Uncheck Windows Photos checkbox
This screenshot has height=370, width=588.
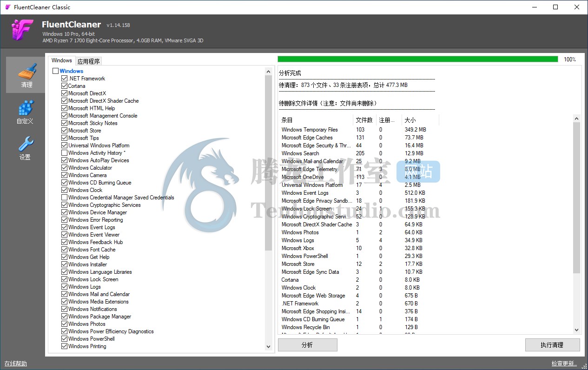(65, 324)
